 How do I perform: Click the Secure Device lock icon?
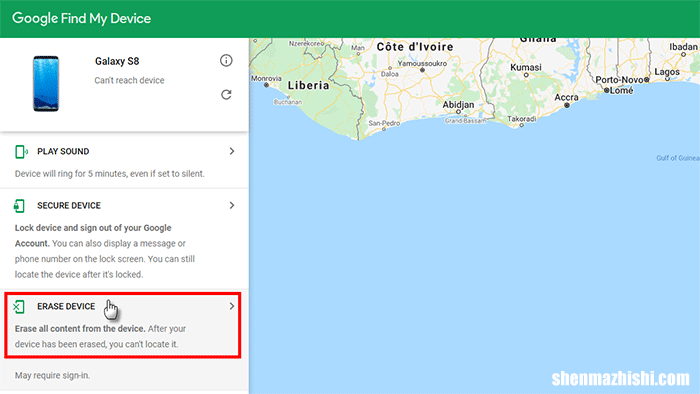click(19, 206)
